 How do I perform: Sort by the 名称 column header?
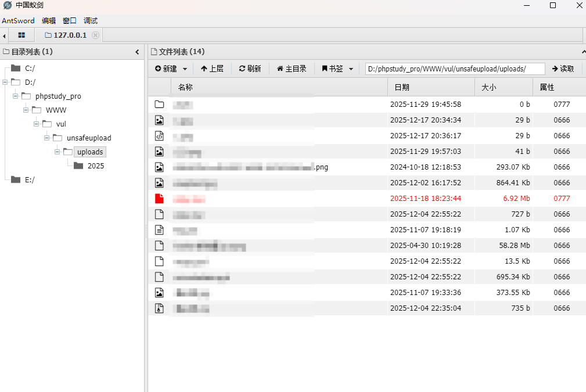pos(279,87)
